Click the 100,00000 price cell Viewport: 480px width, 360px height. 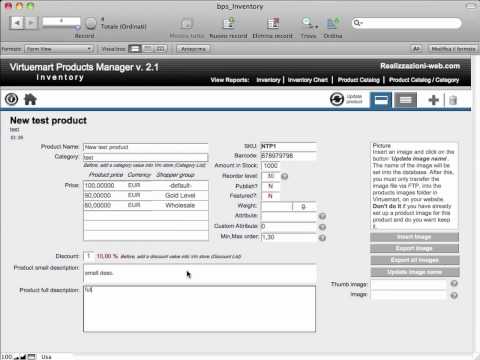pyautogui.click(x=99, y=185)
